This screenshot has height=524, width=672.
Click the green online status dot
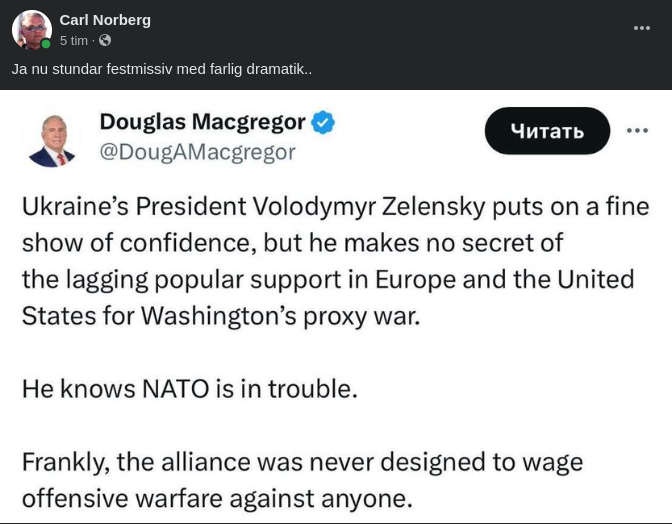coord(46,44)
